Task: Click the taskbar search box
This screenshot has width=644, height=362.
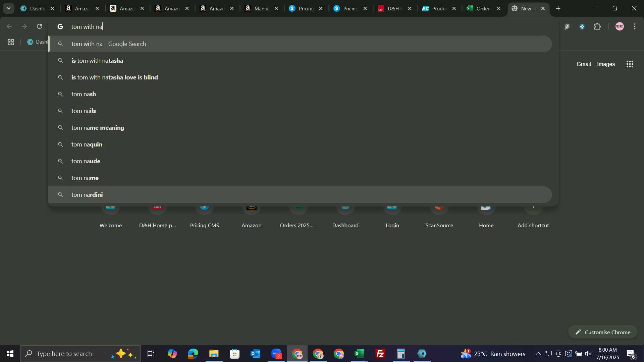Action: (80, 354)
